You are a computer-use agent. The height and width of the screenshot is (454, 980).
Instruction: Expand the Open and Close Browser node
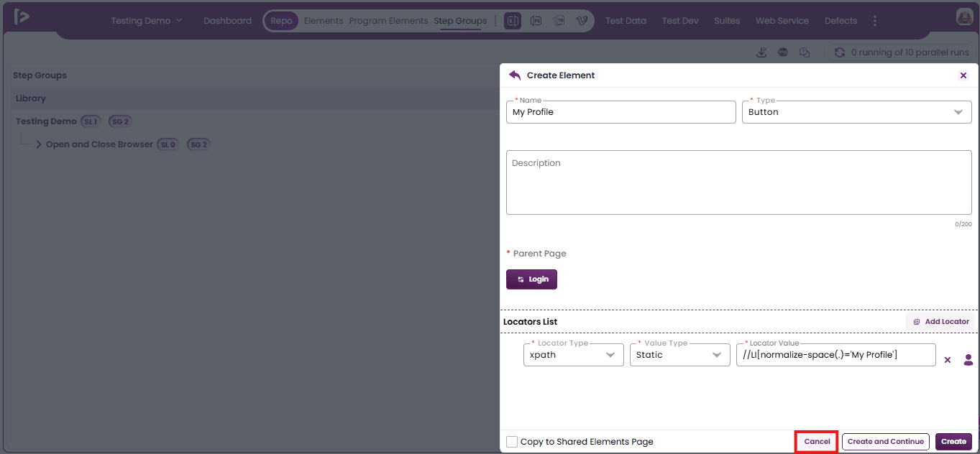tap(39, 144)
